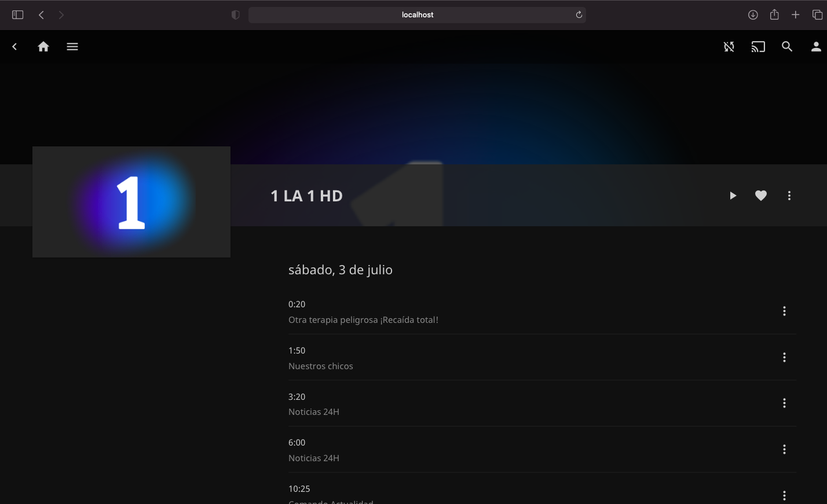The image size is (827, 504).
Task: Click the La 1 channel logo thumbnail
Action: point(131,201)
